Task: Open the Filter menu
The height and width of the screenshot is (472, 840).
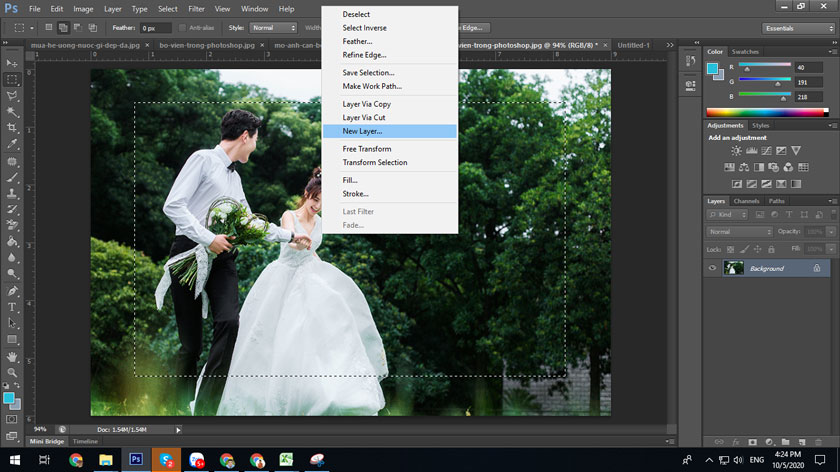Action: coord(196,9)
